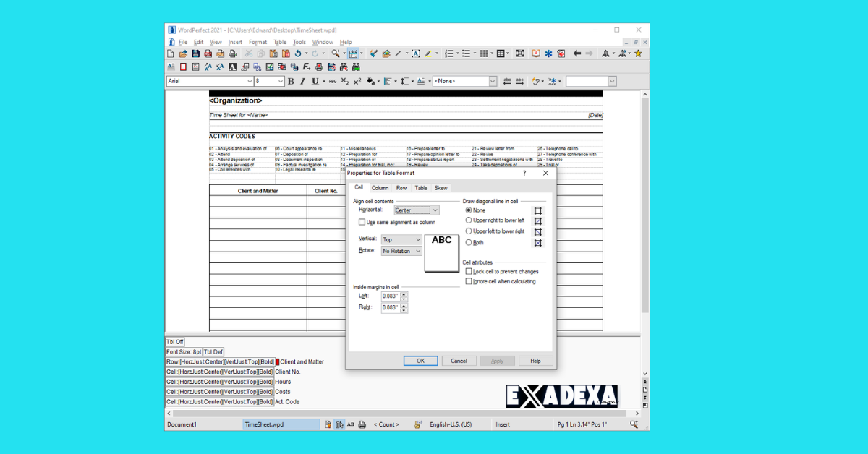
Task: Select the Draw Line tool
Action: [x=398, y=53]
